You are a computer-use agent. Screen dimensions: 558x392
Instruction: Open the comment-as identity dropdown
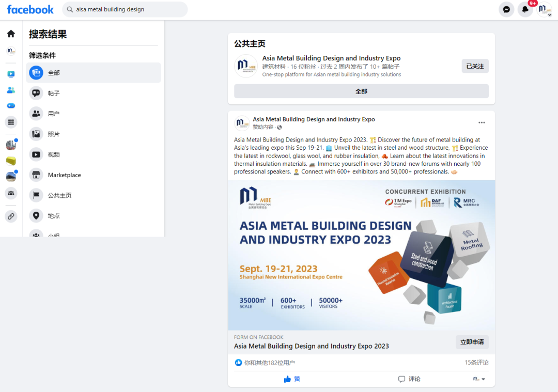479,379
